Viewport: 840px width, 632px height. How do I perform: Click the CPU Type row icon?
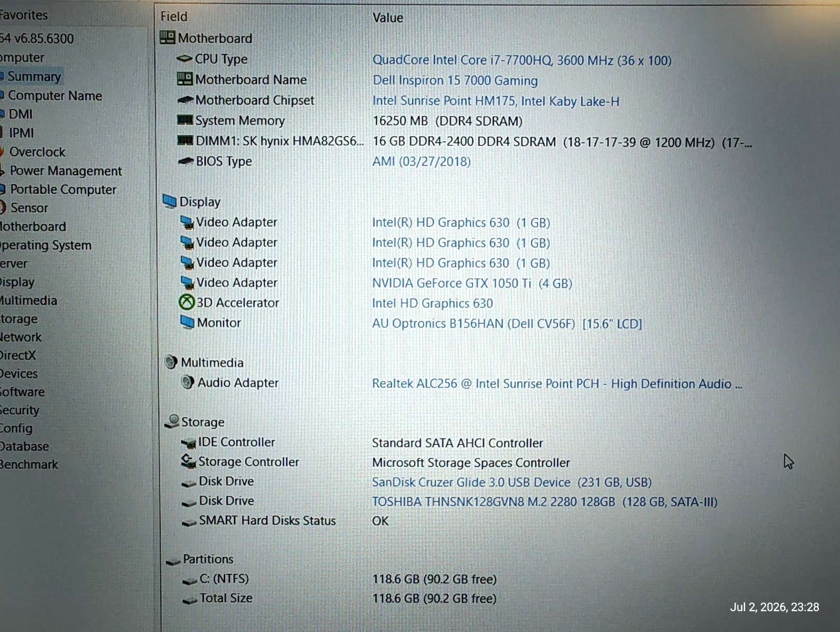pos(184,58)
